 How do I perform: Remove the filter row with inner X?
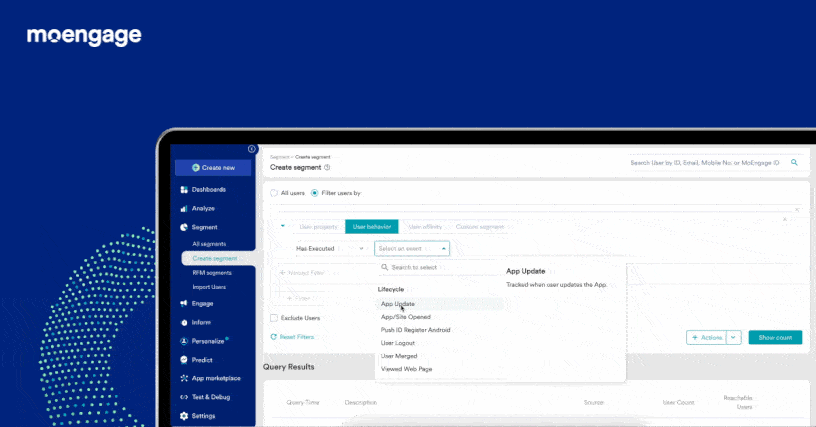click(x=785, y=219)
